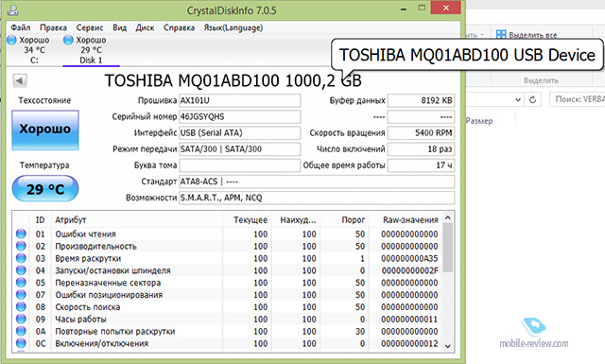The image size is (605, 364).
Task: Click the Интерфейс field USB (Serial ATA)
Action: [239, 133]
